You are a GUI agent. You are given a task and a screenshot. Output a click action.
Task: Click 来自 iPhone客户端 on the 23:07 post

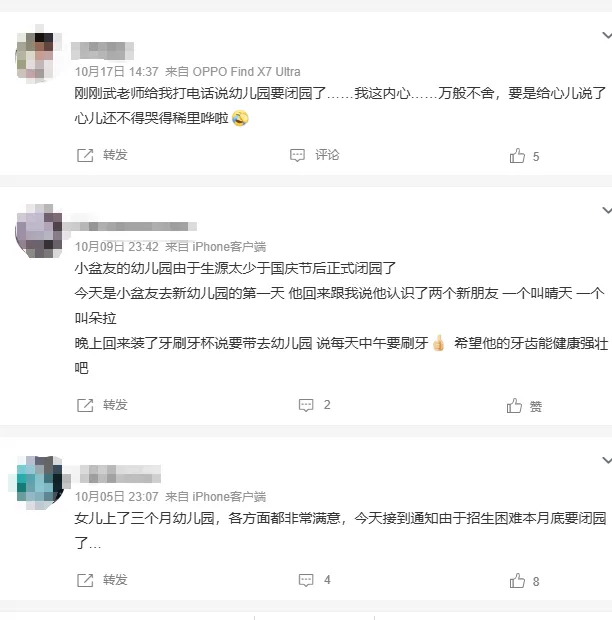(x=215, y=497)
